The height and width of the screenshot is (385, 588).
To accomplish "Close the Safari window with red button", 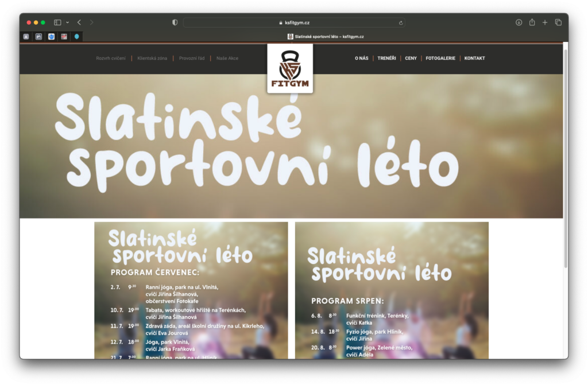I will coord(29,22).
